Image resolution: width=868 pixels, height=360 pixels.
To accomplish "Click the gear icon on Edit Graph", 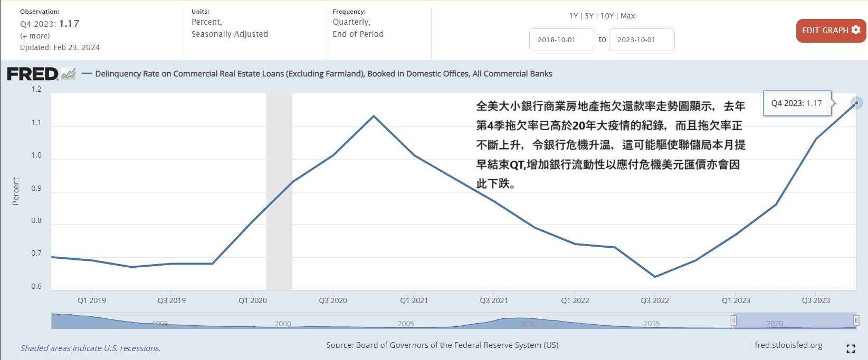I will tap(856, 30).
